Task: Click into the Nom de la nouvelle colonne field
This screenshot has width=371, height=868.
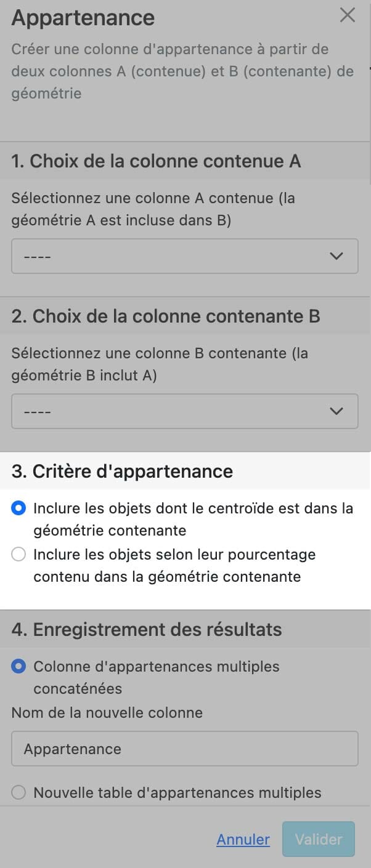Action: click(185, 749)
